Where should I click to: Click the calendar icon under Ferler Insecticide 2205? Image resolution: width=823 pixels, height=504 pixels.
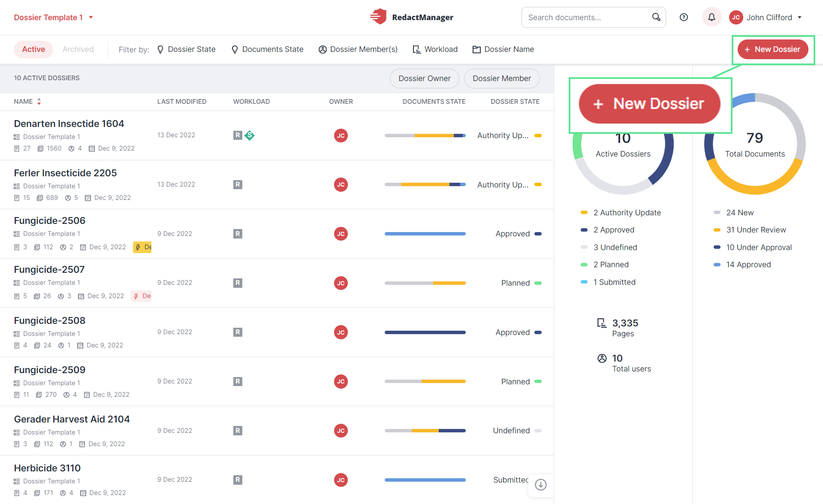click(88, 198)
